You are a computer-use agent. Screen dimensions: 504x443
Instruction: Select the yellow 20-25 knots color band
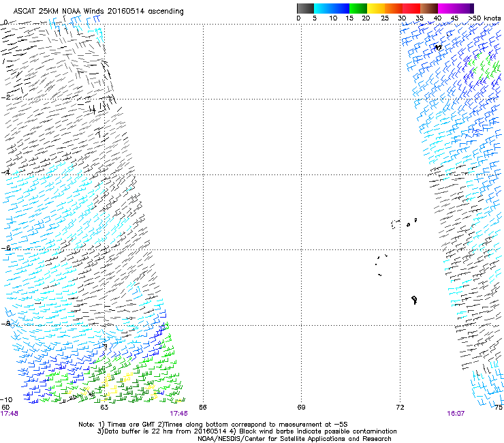pyautogui.click(x=376, y=8)
